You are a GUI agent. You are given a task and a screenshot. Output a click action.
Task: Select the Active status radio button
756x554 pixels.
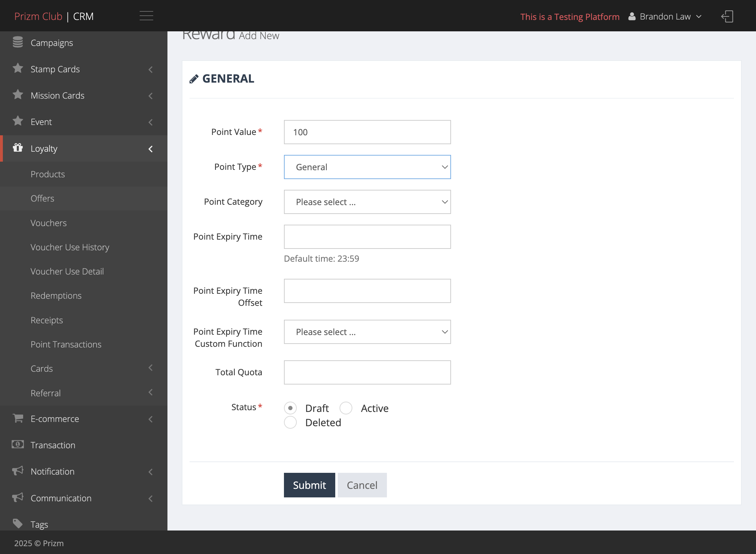pos(346,408)
